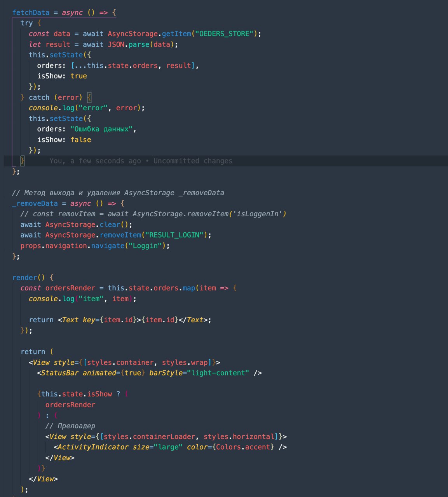Click the try keyword

tap(27, 23)
